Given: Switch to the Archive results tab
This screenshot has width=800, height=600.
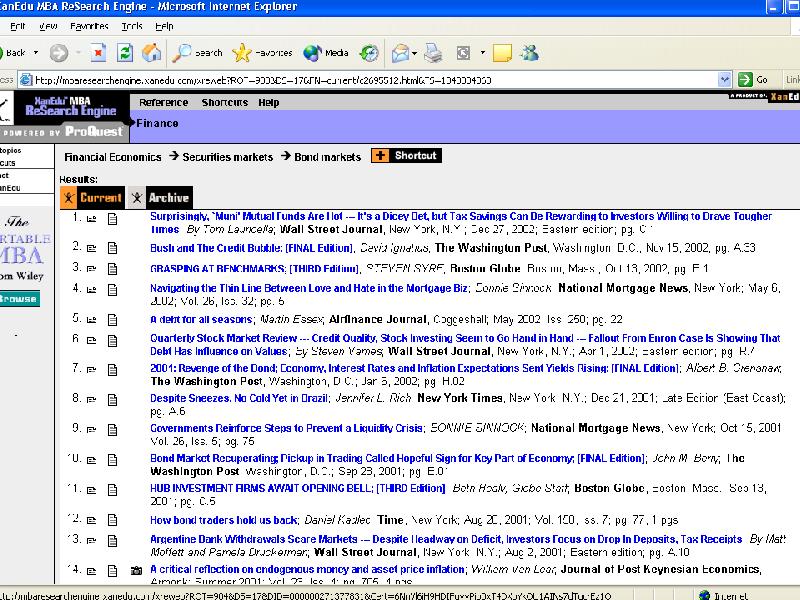Looking at the screenshot, I should tap(160, 197).
